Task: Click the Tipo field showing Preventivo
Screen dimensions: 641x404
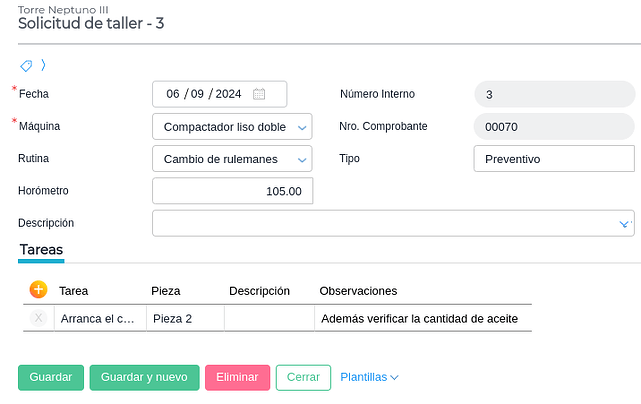Action: (x=553, y=159)
